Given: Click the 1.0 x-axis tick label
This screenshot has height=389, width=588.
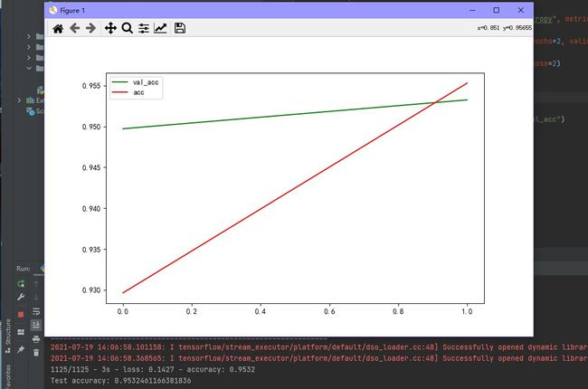Looking at the screenshot, I should [467, 311].
